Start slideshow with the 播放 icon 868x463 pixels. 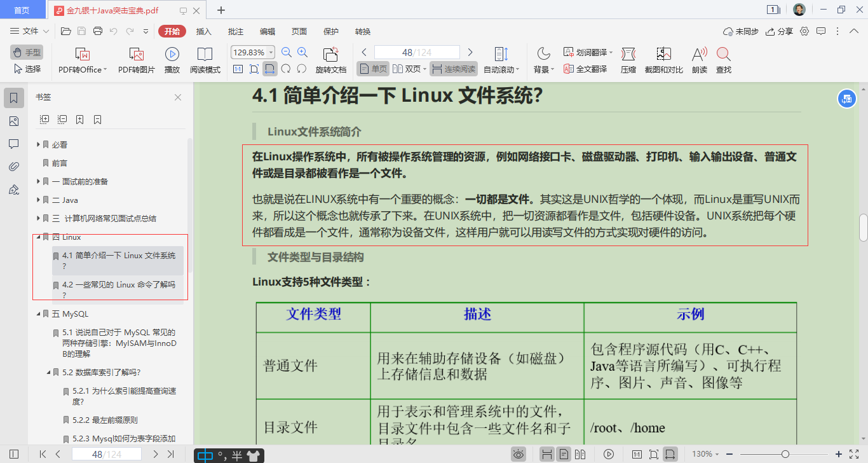[x=172, y=60]
